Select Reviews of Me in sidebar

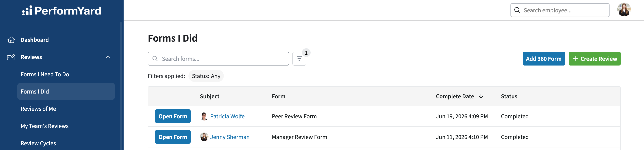38,109
